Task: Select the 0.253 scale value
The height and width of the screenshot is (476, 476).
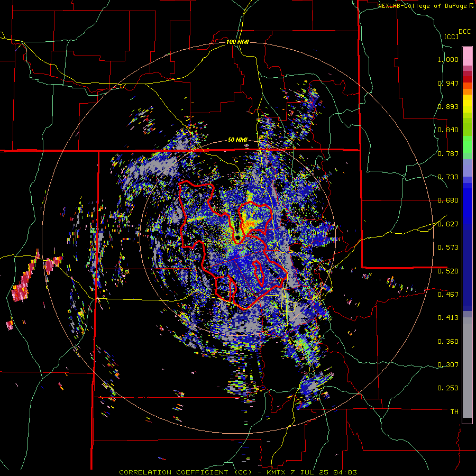Action: click(x=448, y=388)
